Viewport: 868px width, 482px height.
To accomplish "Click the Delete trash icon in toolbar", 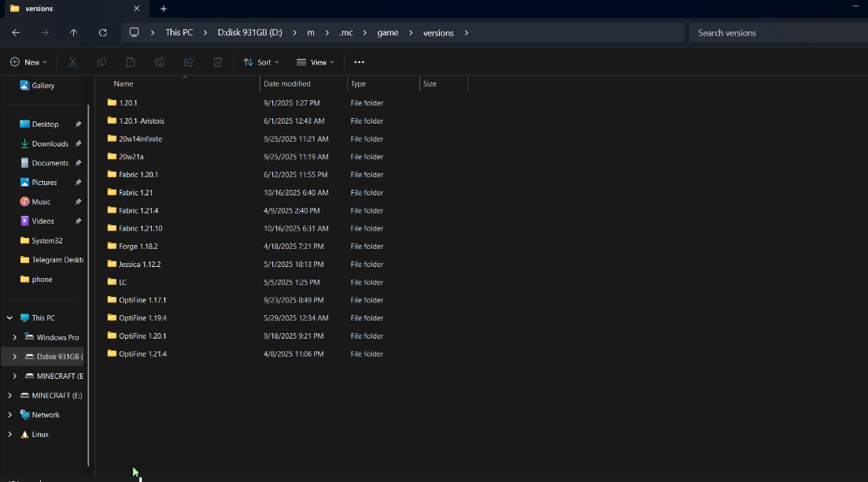I will [218, 62].
